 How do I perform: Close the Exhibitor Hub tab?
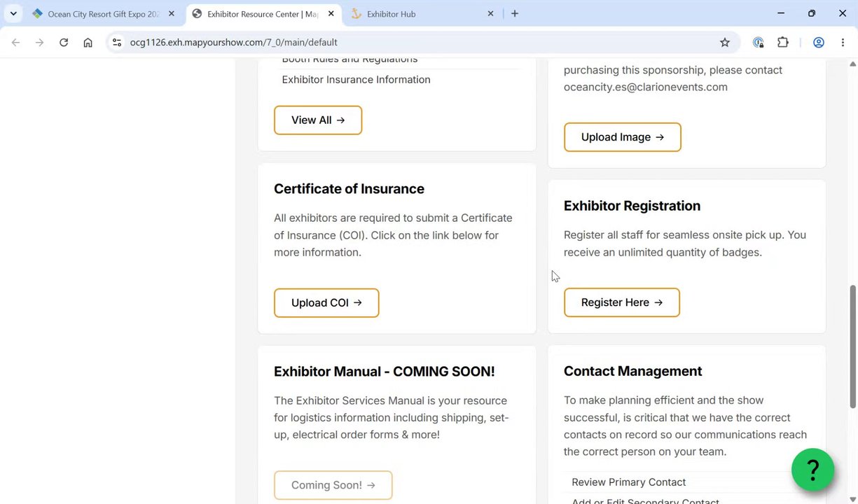490,13
